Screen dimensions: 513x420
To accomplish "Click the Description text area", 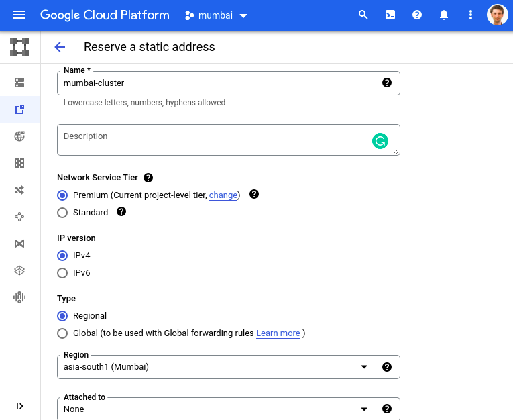I will [x=229, y=140].
